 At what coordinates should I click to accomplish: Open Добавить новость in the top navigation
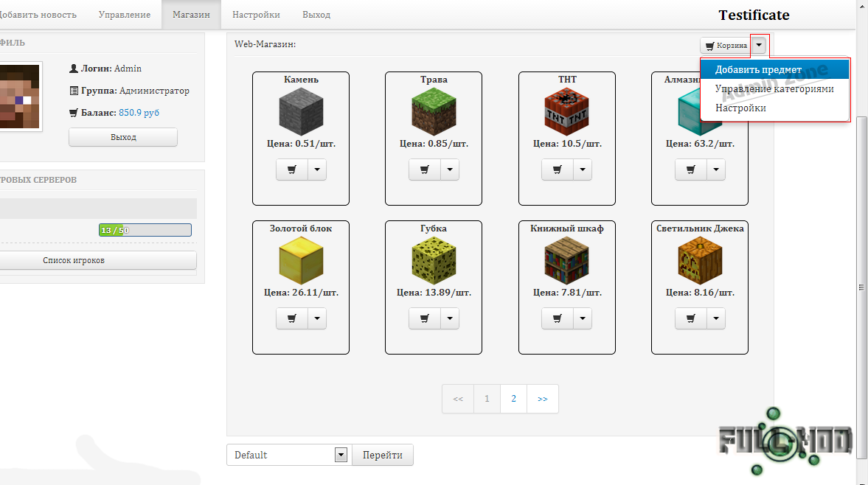[38, 15]
